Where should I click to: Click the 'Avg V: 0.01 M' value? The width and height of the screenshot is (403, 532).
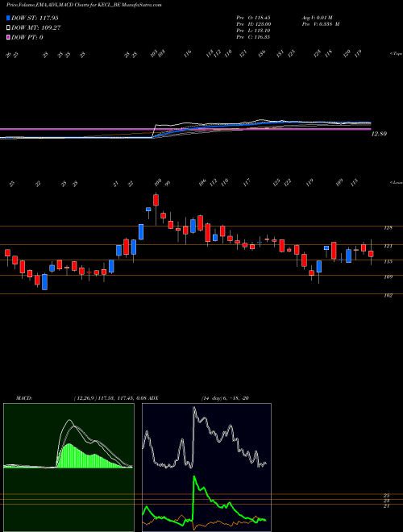(318, 18)
